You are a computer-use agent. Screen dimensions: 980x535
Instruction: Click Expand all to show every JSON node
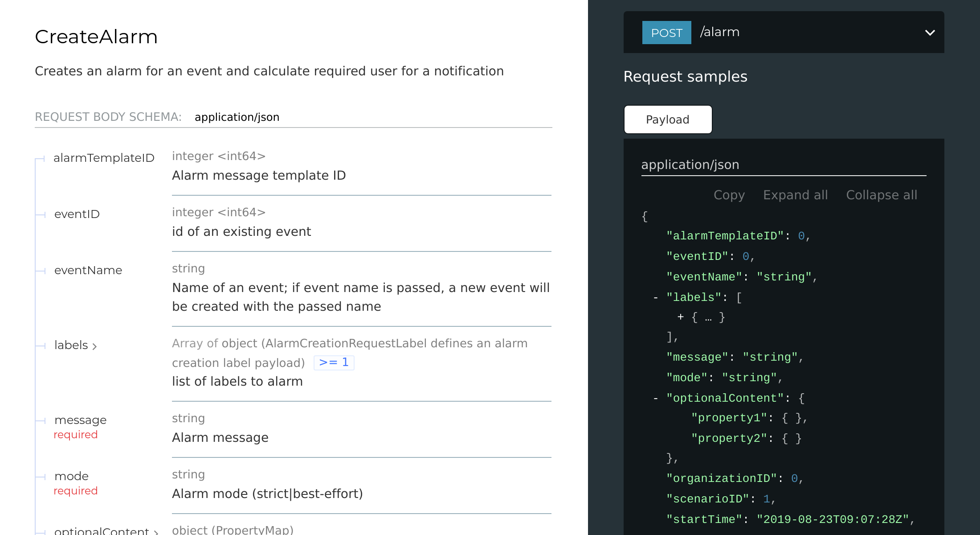795,195
